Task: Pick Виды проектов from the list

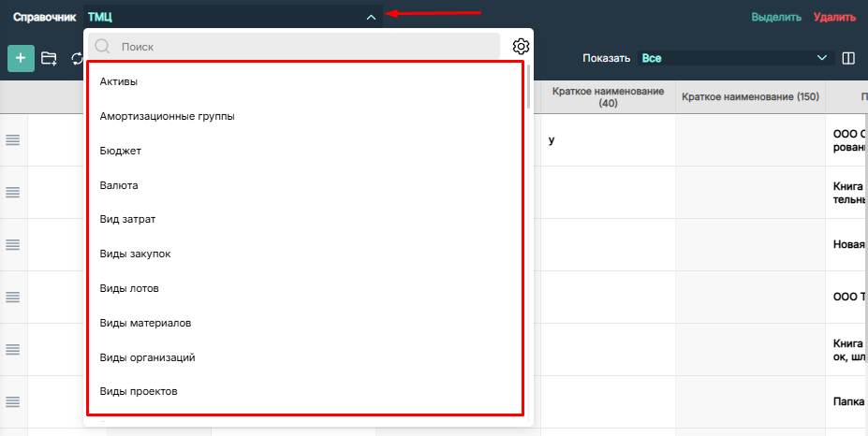Action: point(139,390)
